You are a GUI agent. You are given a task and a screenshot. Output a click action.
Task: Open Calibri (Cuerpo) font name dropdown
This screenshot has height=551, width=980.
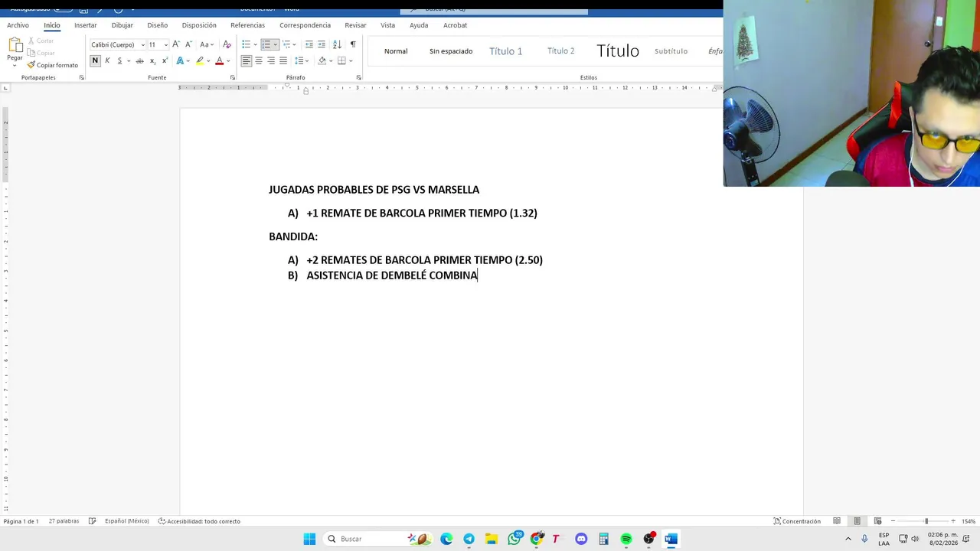[x=142, y=44]
